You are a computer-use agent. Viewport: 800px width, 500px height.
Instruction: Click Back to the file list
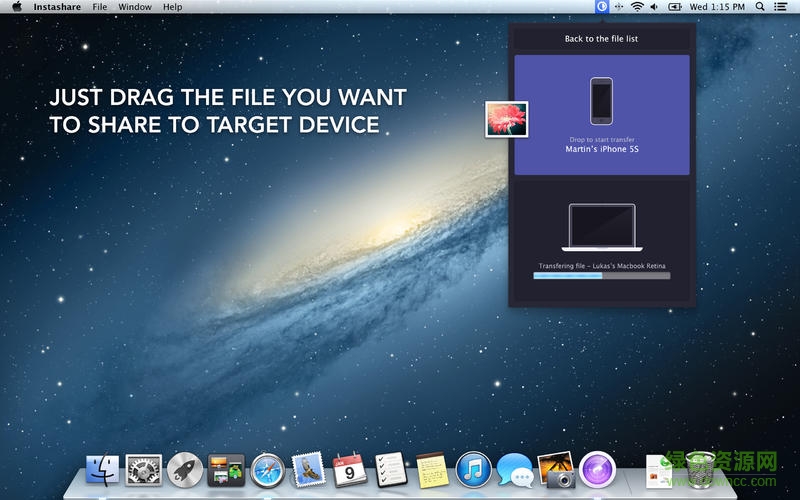click(601, 39)
